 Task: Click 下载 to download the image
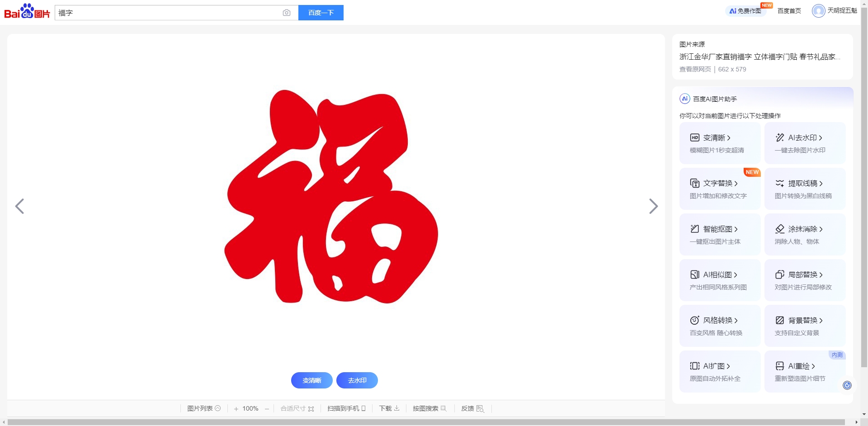(389, 408)
